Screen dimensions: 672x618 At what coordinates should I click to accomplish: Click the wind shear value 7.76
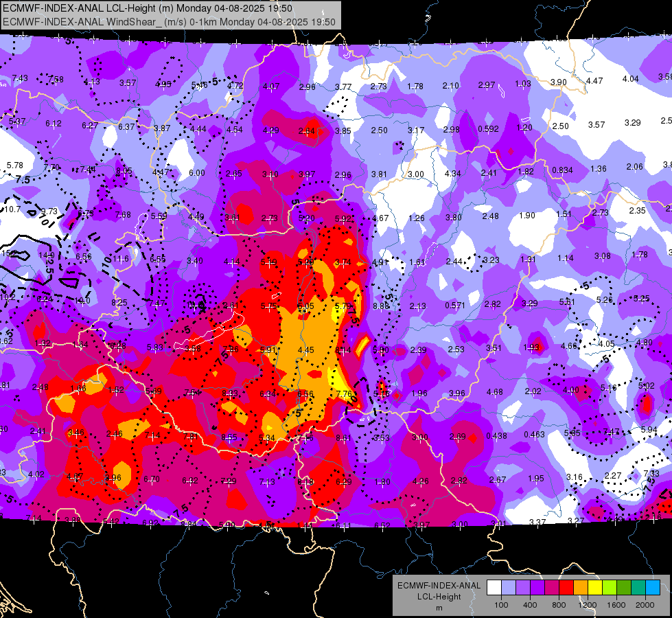[x=344, y=393]
